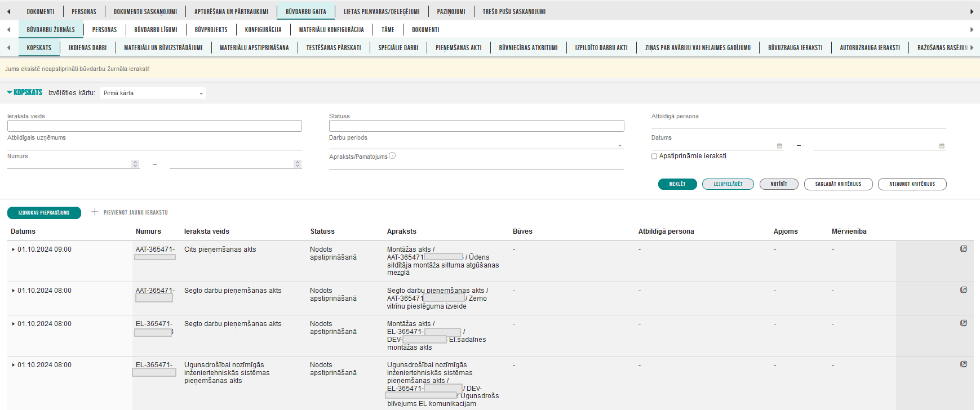The width and height of the screenshot is (980, 410).
Task: Click into the Statuss filter field
Action: 477,126
